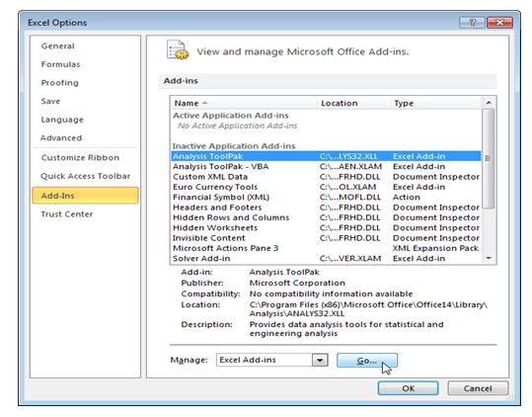
Task: Select Analysis ToolPak - VBA entry
Action: (x=326, y=166)
